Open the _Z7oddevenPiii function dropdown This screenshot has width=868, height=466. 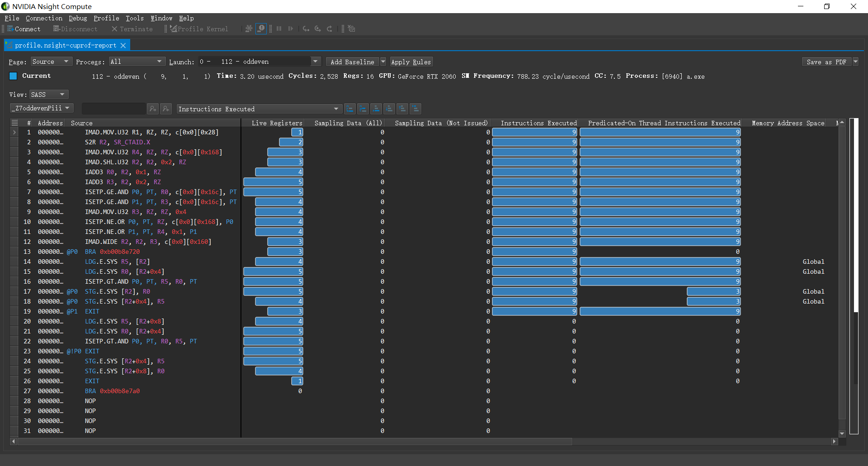[41, 108]
